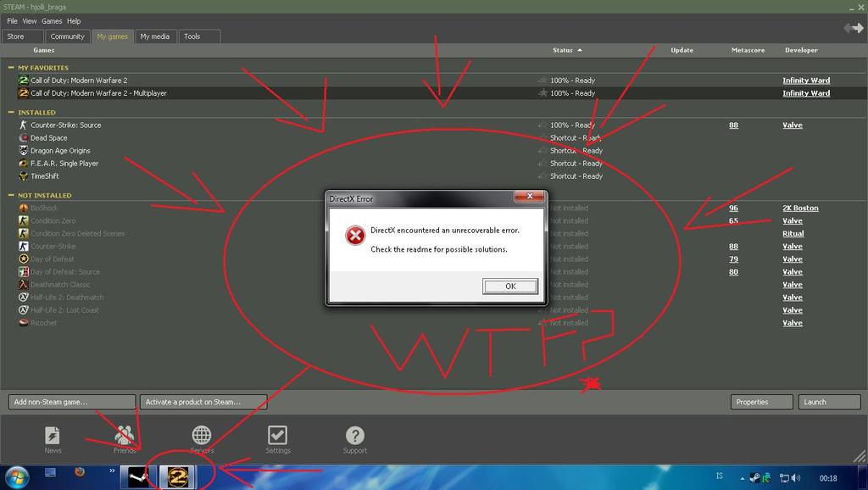
Task: Click the IS language indicator
Action: click(720, 476)
